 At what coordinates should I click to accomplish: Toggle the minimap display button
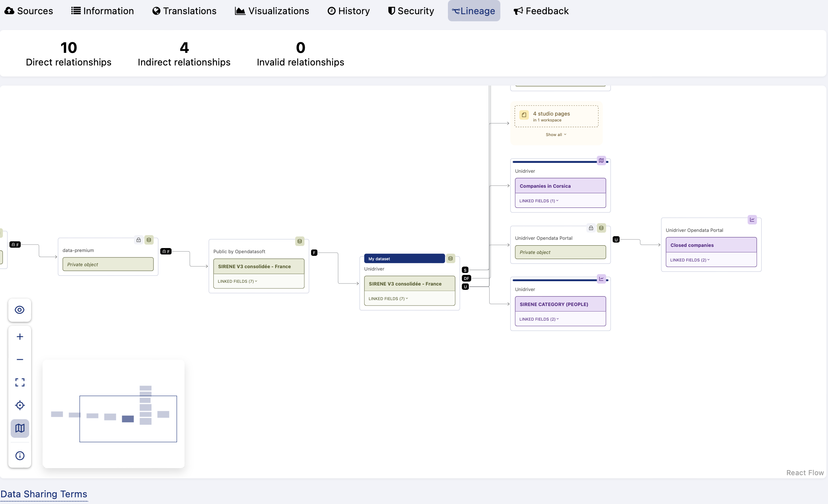pyautogui.click(x=20, y=428)
